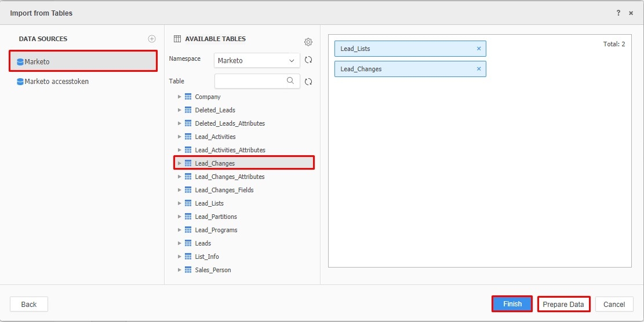The height and width of the screenshot is (322, 644).
Task: Click the search magnifier in Table field
Action: (x=290, y=81)
